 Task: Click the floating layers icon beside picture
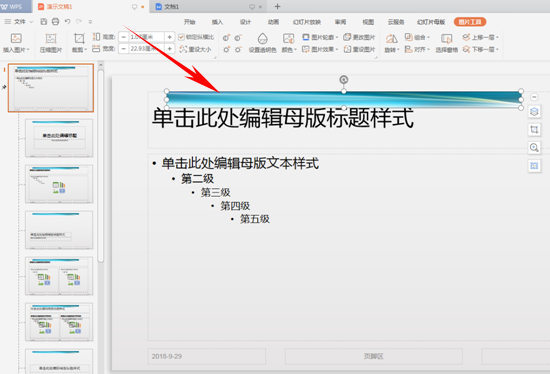(x=534, y=112)
